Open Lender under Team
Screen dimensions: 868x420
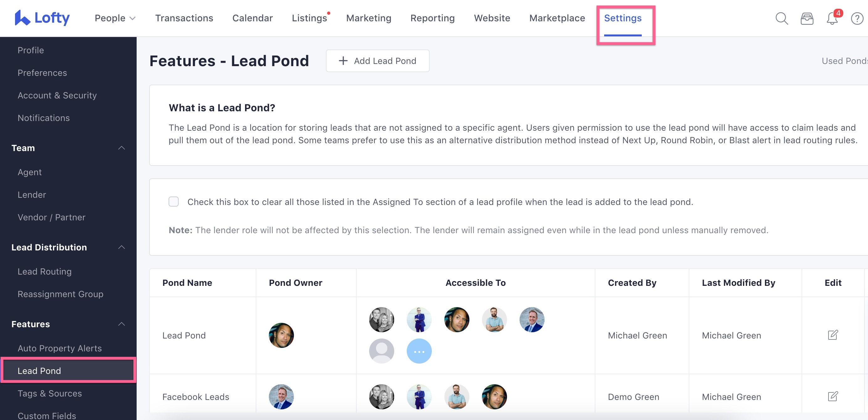coord(32,195)
